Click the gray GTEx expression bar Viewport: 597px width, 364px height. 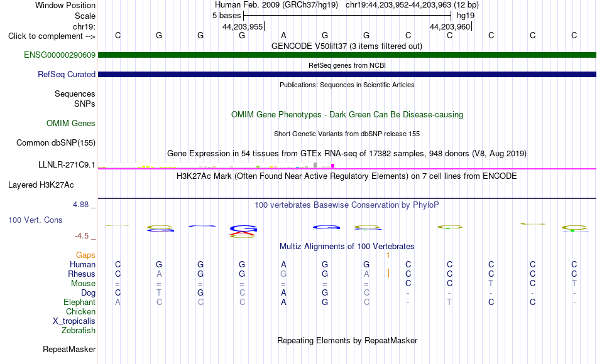[315, 165]
